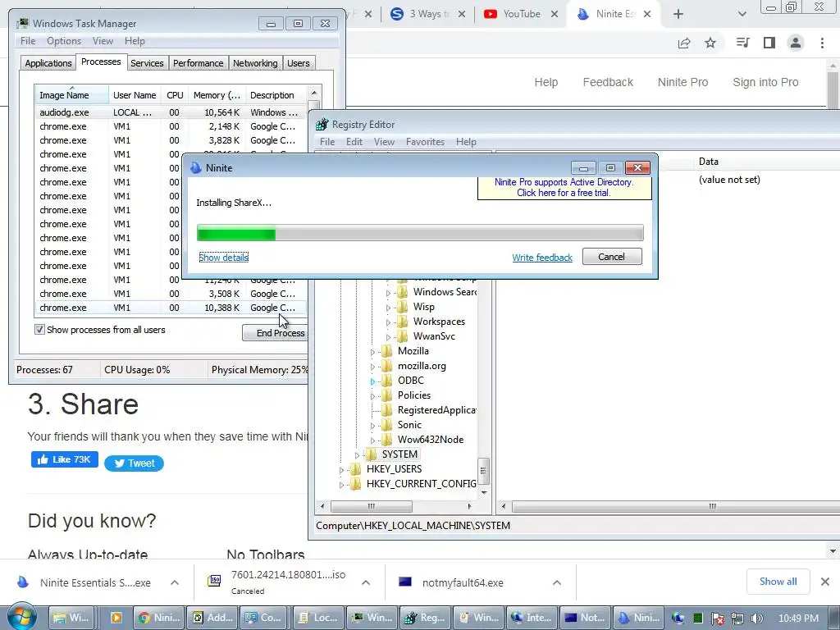Viewport: 840px width, 630px height.
Task: Expand the Windows Search registry key
Action: (x=388, y=293)
